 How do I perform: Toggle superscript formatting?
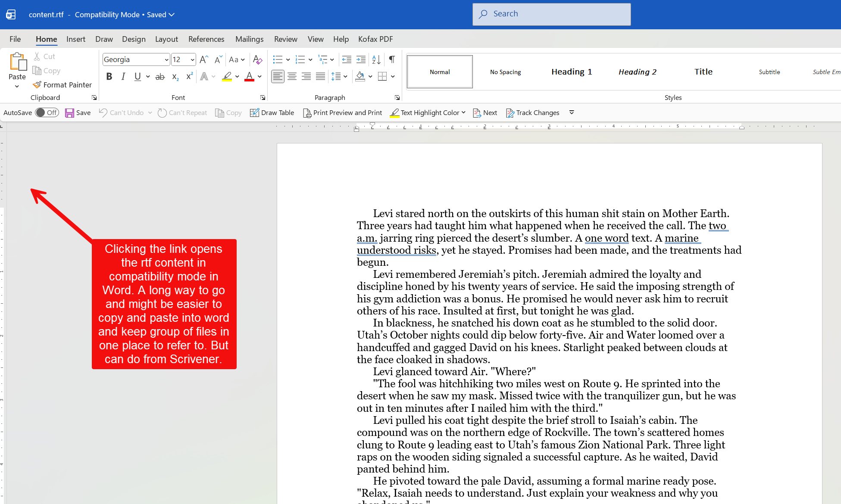pos(189,77)
